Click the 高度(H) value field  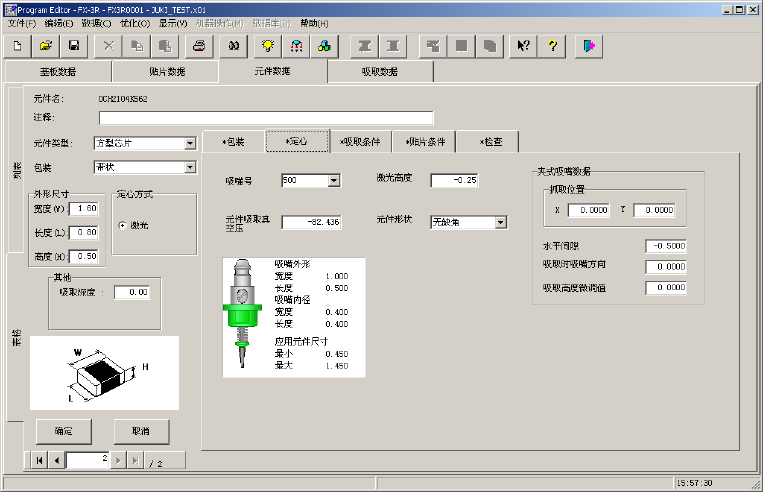pyautogui.click(x=84, y=256)
